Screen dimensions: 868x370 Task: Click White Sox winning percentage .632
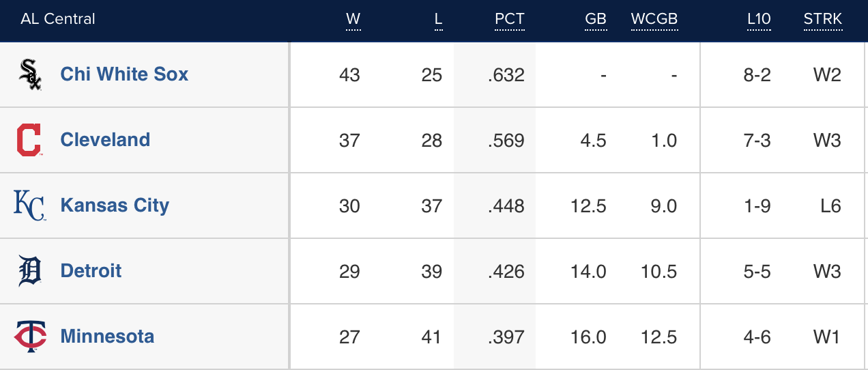[x=506, y=75]
